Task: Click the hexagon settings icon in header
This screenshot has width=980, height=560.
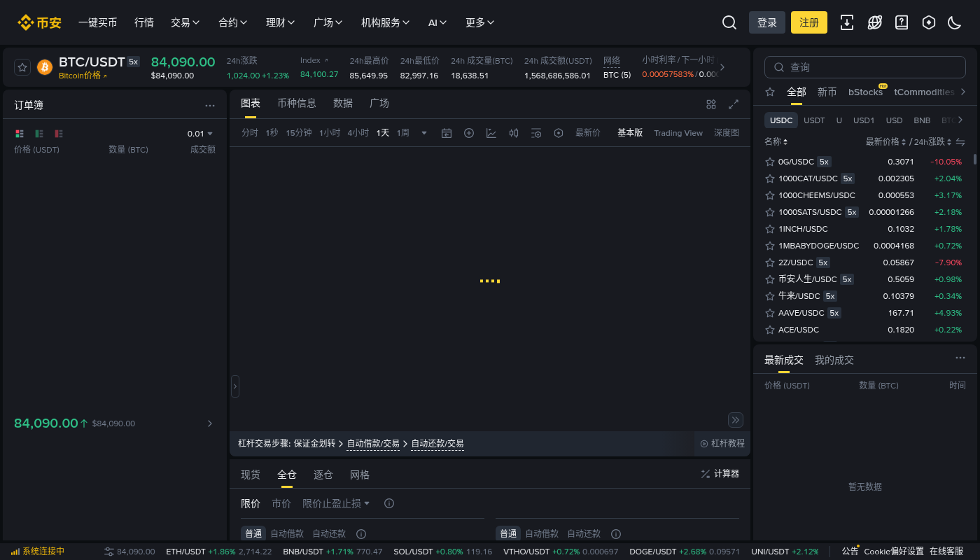Action: (x=929, y=22)
